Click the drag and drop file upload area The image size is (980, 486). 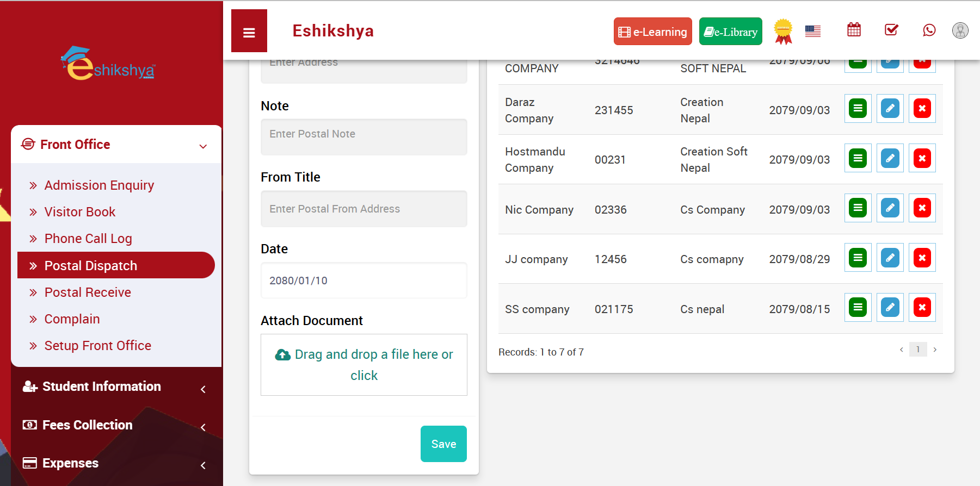pos(363,365)
